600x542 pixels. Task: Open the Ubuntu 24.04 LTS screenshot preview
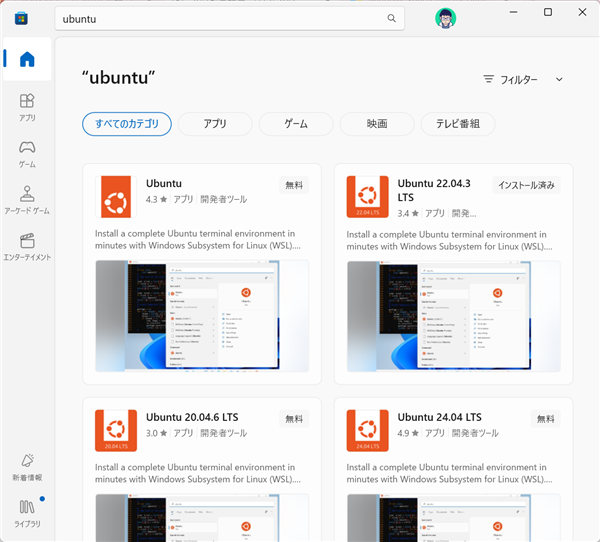(x=453, y=518)
